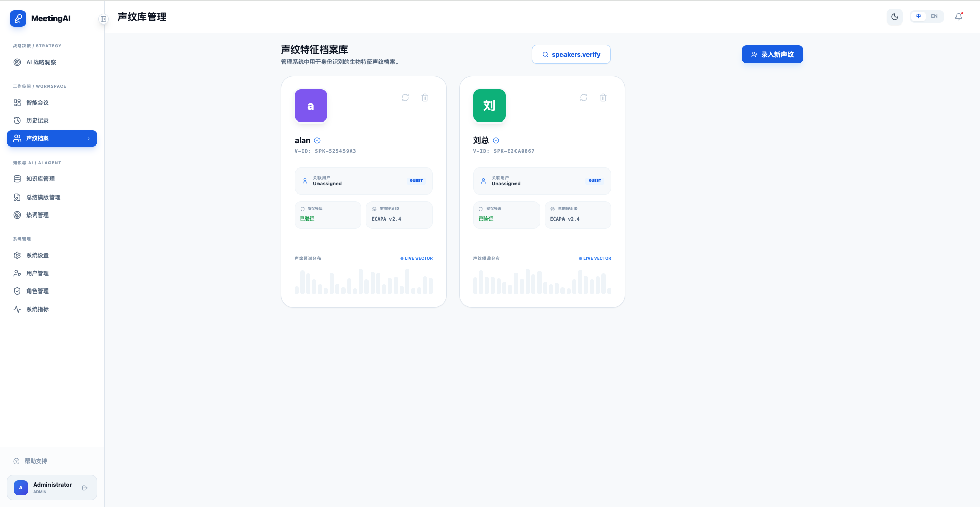Click the speakers.verify button
The image size is (980, 507).
(x=571, y=55)
